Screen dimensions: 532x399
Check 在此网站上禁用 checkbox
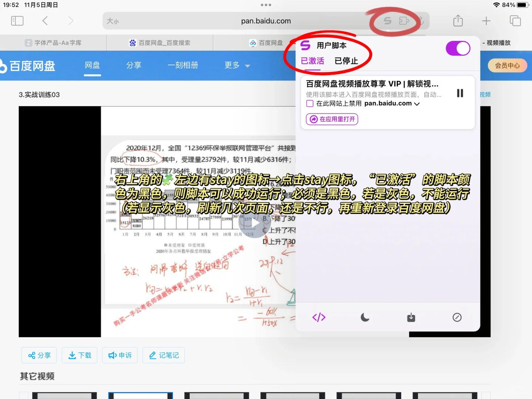(310, 103)
